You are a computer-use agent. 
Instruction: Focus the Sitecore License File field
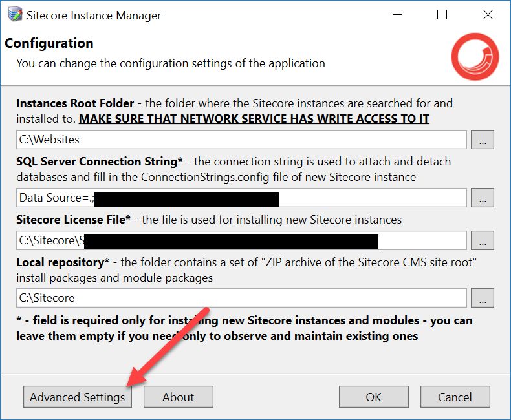(241, 240)
